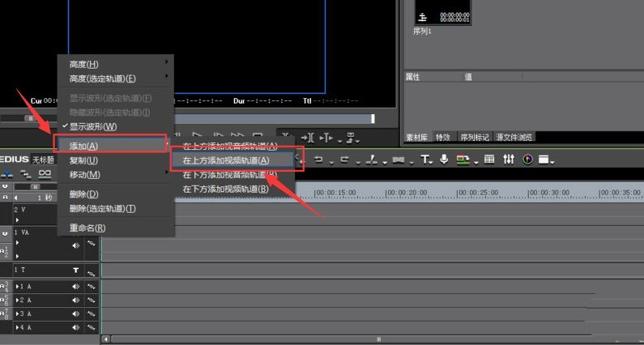Mute the 2 A audio track
This screenshot has width=644, height=345.
coord(75,300)
